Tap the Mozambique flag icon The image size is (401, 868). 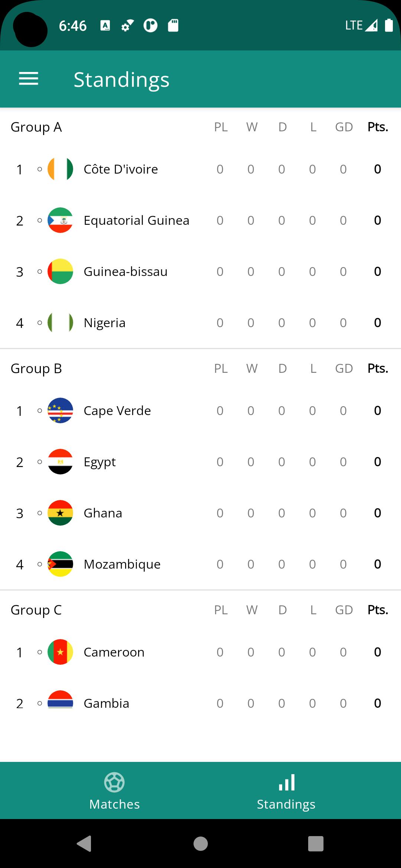pos(60,564)
